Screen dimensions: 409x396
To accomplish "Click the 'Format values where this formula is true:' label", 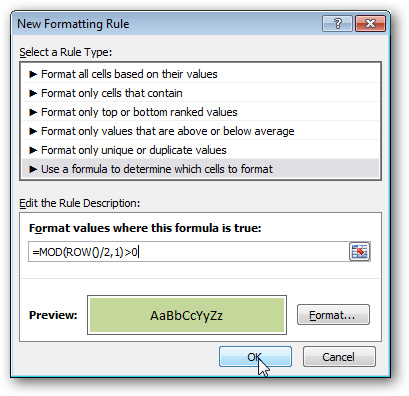I will 145,228.
